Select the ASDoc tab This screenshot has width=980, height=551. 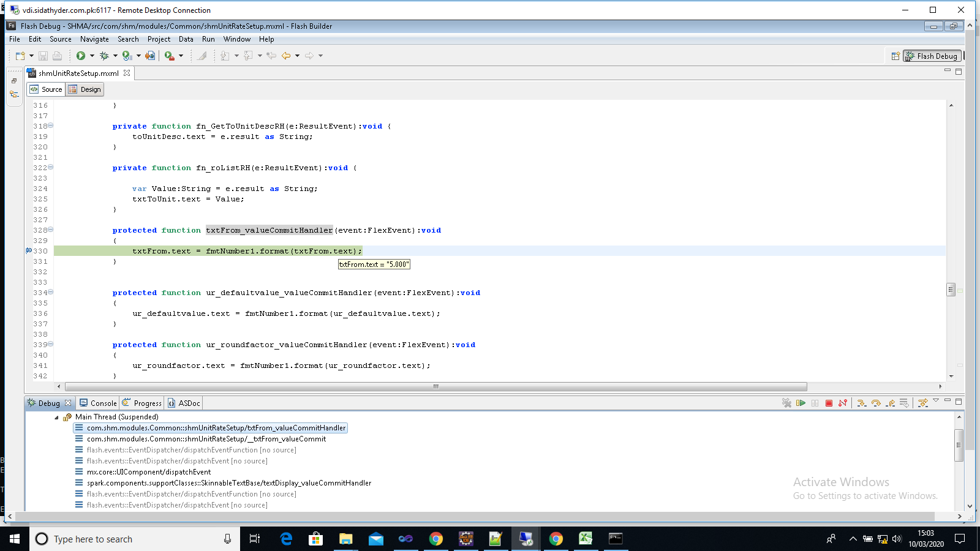[x=184, y=403]
